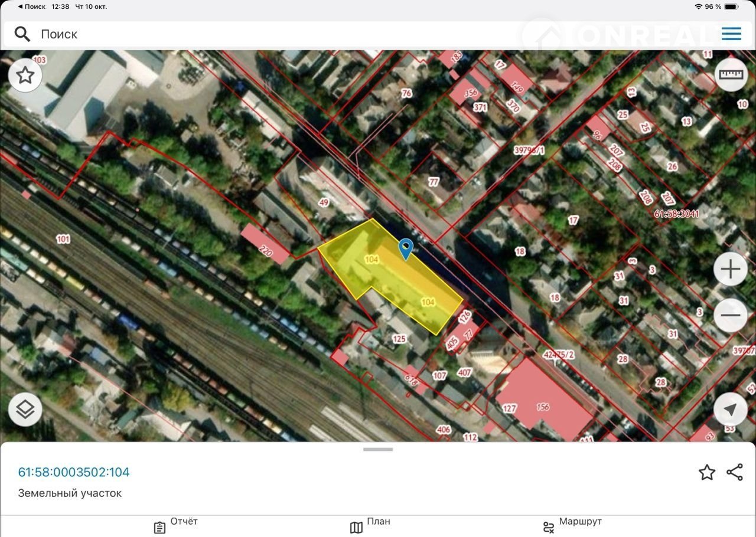Open the Маршрут tab
This screenshot has height=537, width=756.
(x=572, y=525)
